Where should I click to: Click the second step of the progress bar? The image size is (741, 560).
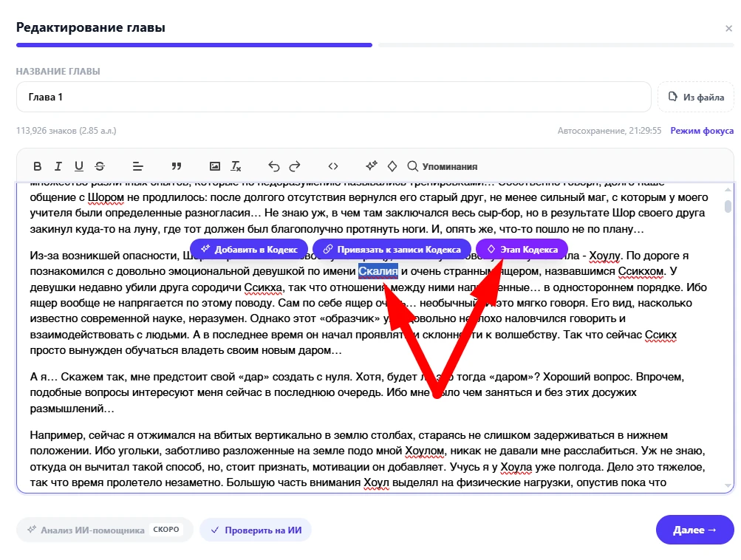[556, 45]
